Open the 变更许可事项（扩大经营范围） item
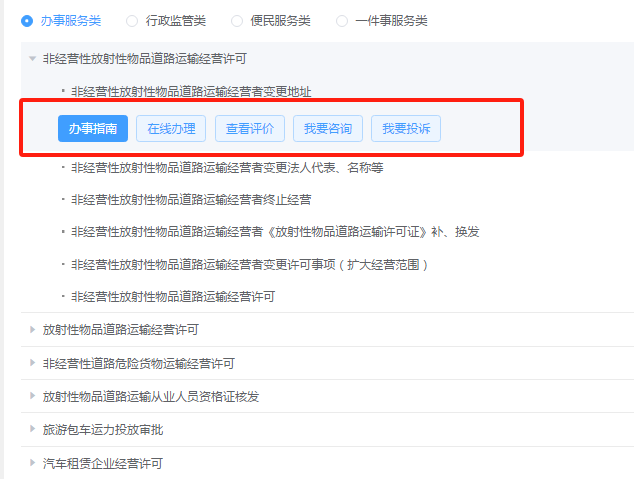634x479 pixels. click(250, 265)
